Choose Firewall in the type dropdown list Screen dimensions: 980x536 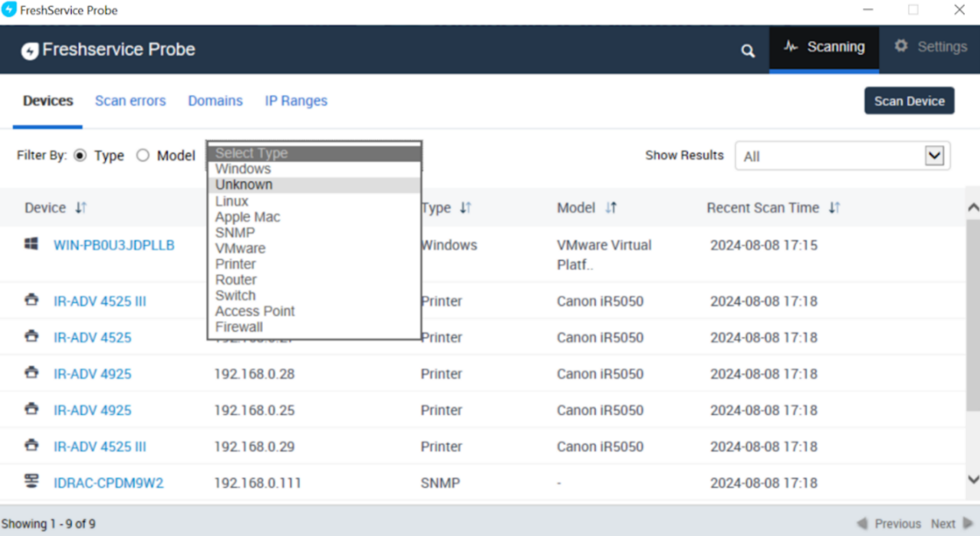(314, 327)
